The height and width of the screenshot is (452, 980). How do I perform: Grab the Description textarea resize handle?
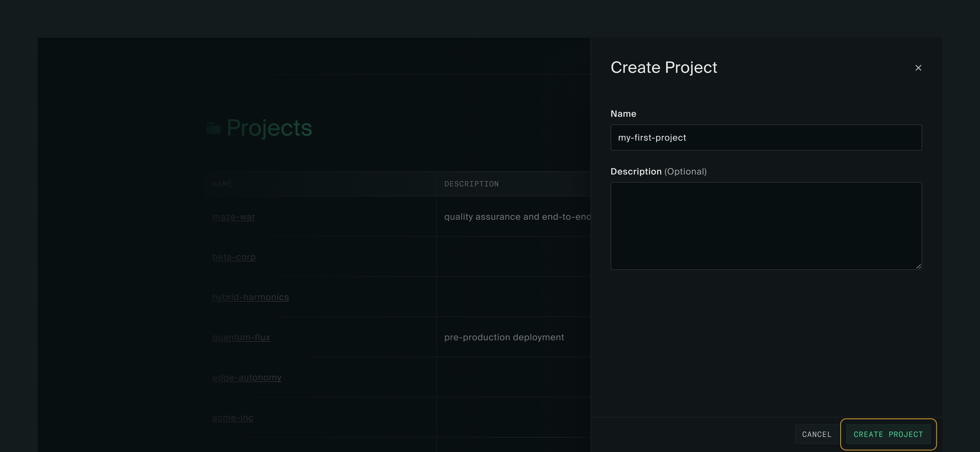point(918,266)
